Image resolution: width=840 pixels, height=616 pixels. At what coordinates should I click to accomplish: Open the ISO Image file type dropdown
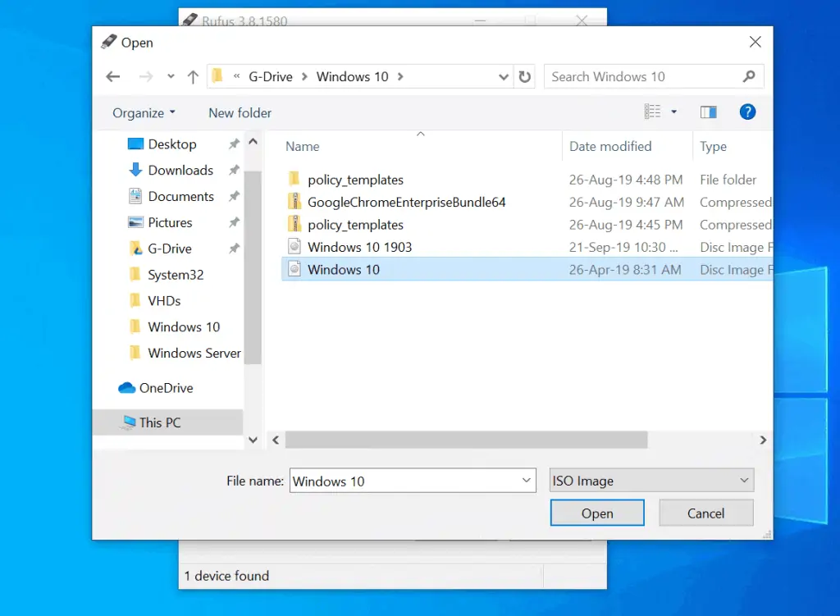(651, 481)
